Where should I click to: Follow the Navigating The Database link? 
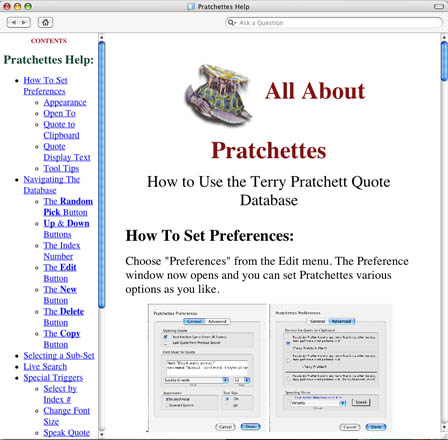(x=52, y=185)
